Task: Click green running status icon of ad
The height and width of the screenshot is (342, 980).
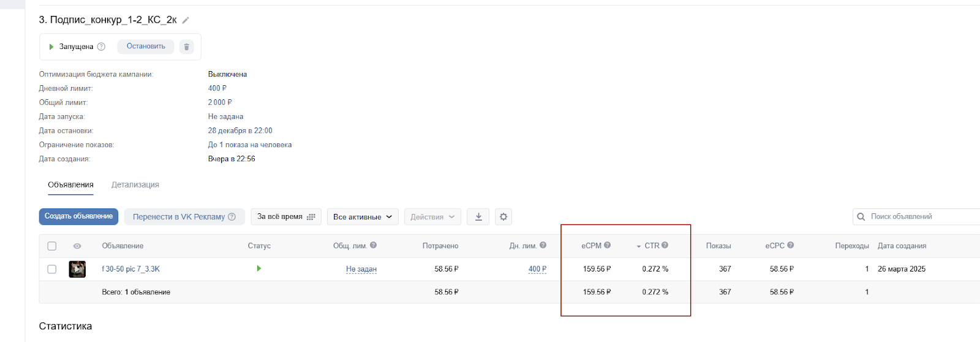Action: (259, 268)
